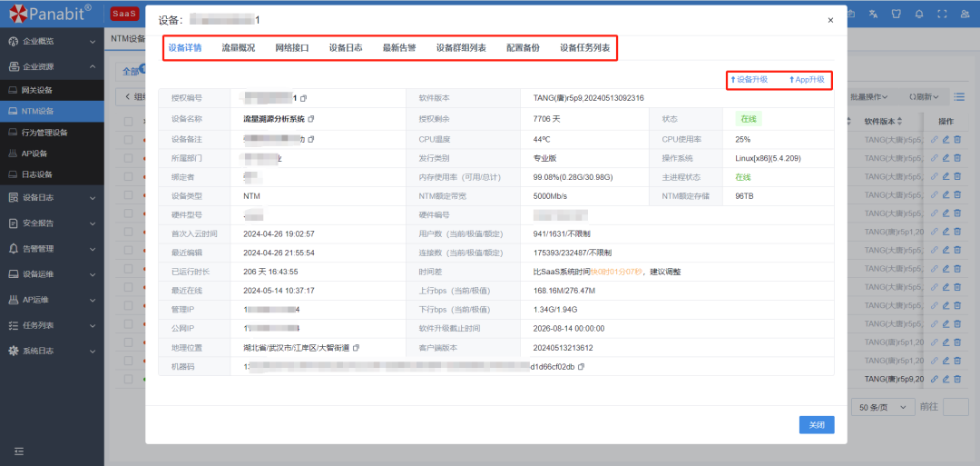Image resolution: width=980 pixels, height=466 pixels.
Task: Open the user account icon in header
Action: [x=965, y=15]
